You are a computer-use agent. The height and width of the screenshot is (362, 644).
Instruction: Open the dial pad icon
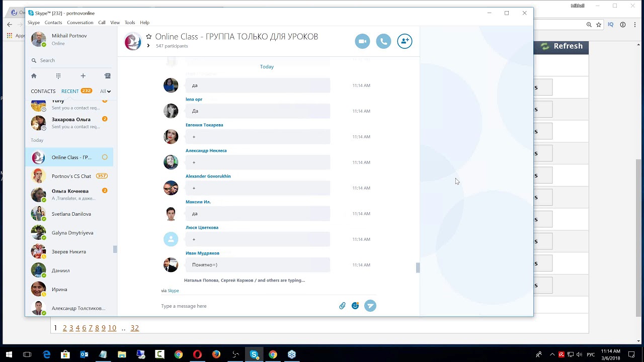pos(58,76)
